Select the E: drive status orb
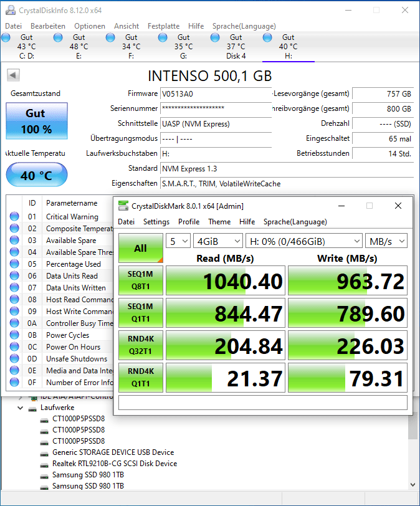Screen dimensions: 420x506 pyautogui.click(x=58, y=38)
